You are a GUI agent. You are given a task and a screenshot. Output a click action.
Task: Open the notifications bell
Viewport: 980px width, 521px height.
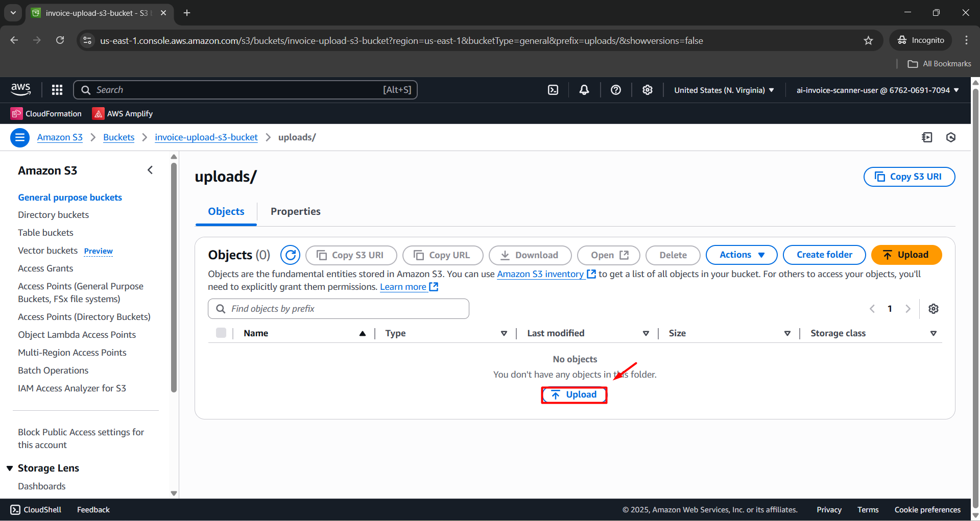point(584,90)
